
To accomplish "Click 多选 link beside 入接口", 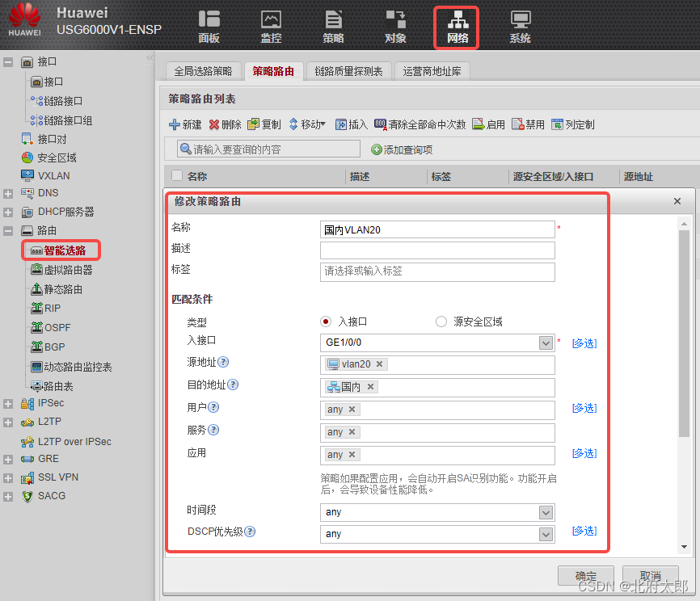I will click(x=584, y=343).
